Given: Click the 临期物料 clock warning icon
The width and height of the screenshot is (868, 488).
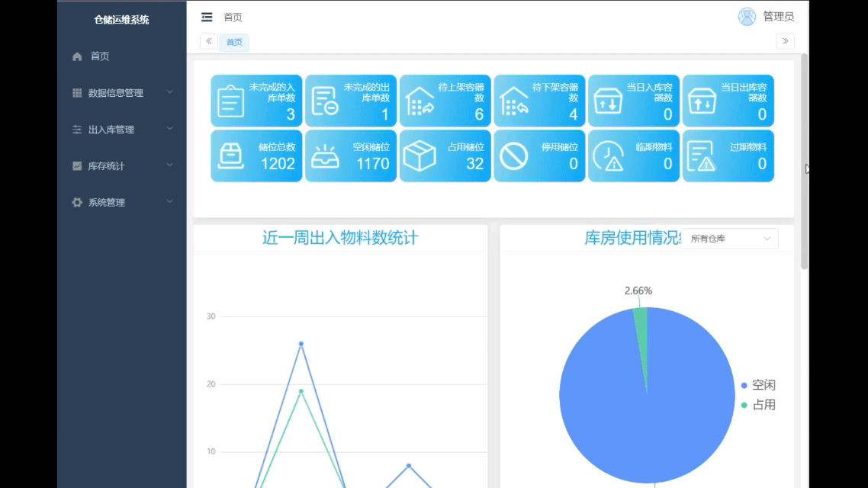Looking at the screenshot, I should (608, 156).
